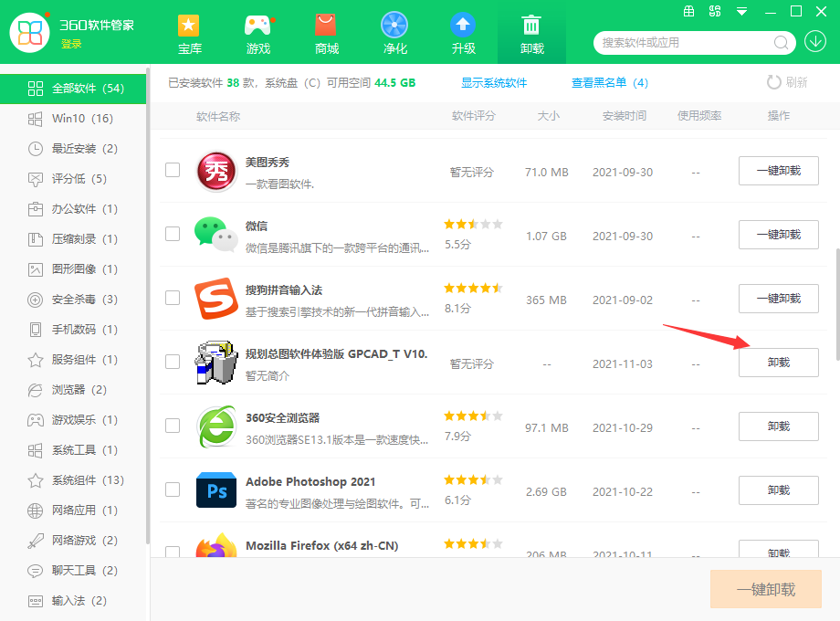
Task: Click the 360安全浏览器 app icon
Action: click(x=216, y=426)
